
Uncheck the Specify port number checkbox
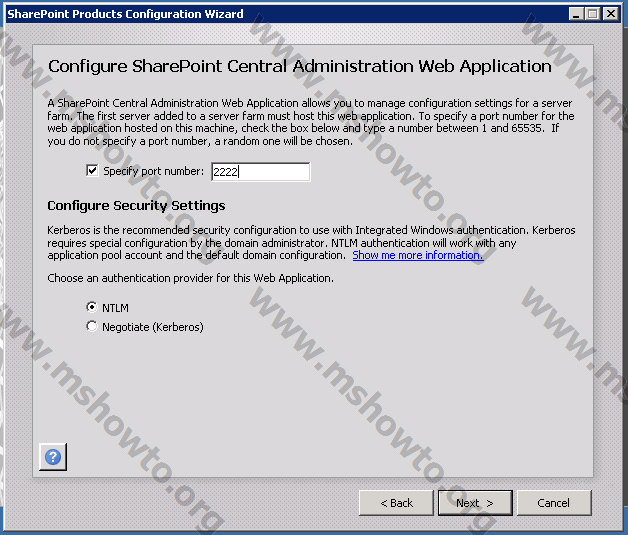point(92,171)
